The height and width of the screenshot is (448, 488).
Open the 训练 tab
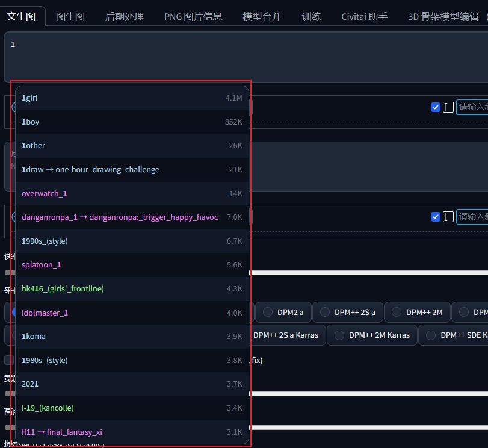pyautogui.click(x=311, y=16)
